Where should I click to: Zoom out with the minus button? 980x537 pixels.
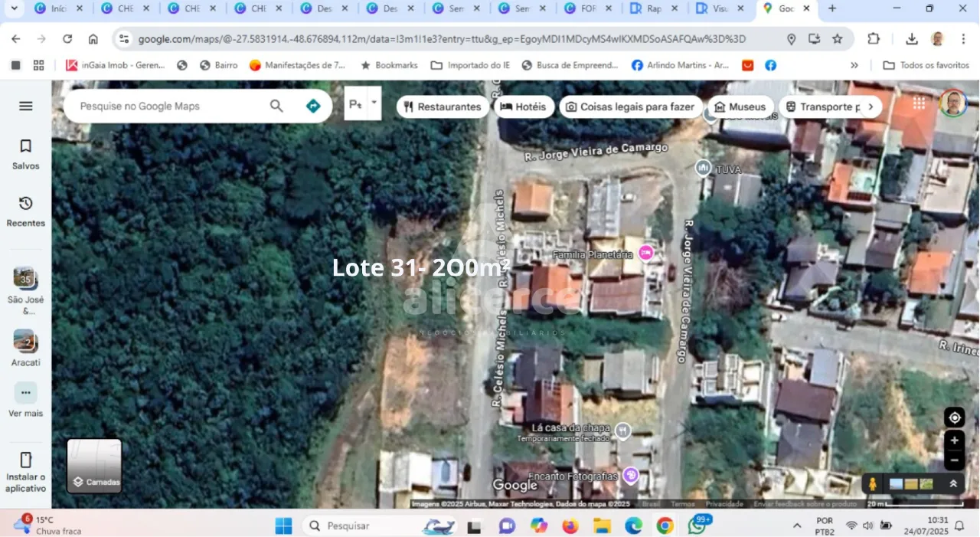(954, 460)
